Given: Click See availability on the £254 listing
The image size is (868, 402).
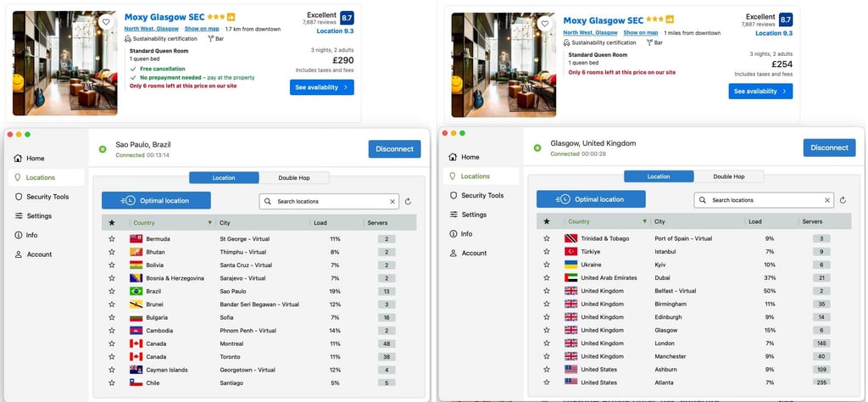Looking at the screenshot, I should (760, 92).
